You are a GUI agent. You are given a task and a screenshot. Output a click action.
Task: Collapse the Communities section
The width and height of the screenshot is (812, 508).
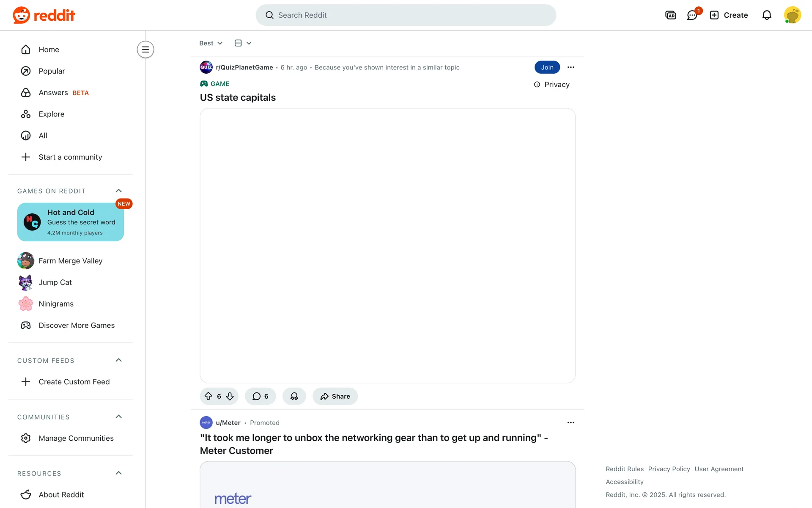[x=119, y=417]
